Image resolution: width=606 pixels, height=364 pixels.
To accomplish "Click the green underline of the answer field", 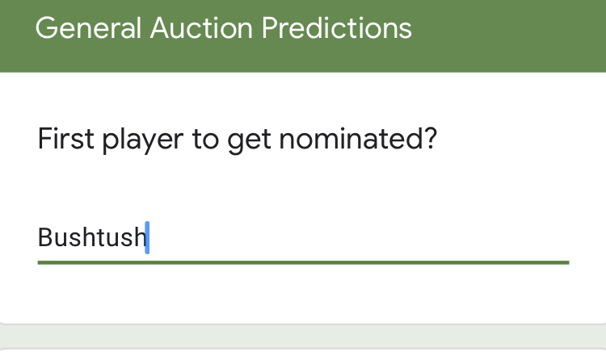I will click(303, 261).
